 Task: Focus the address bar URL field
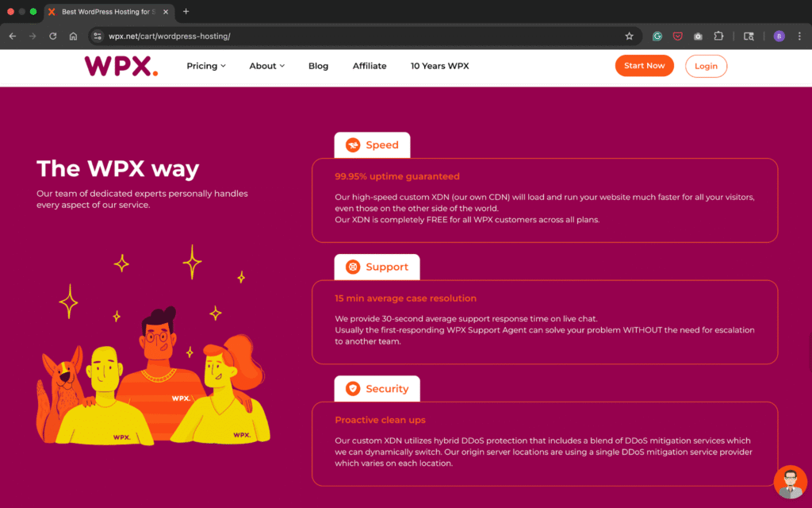(357, 36)
